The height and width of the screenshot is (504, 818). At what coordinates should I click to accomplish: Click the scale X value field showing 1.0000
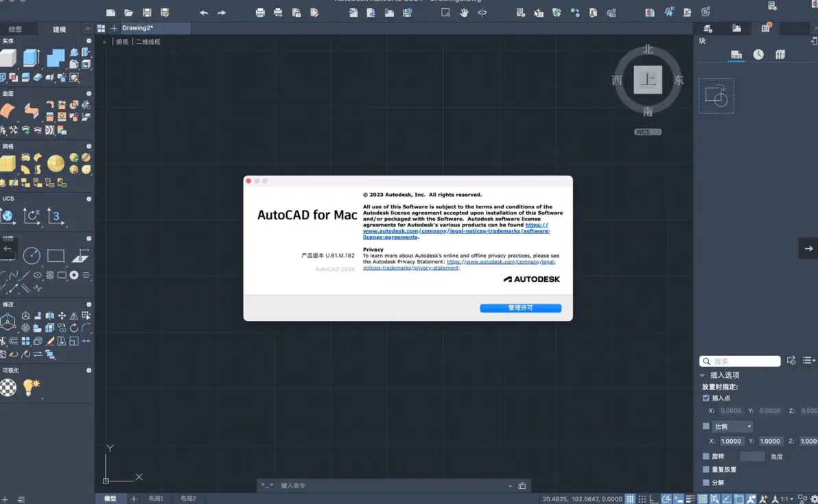(731, 441)
